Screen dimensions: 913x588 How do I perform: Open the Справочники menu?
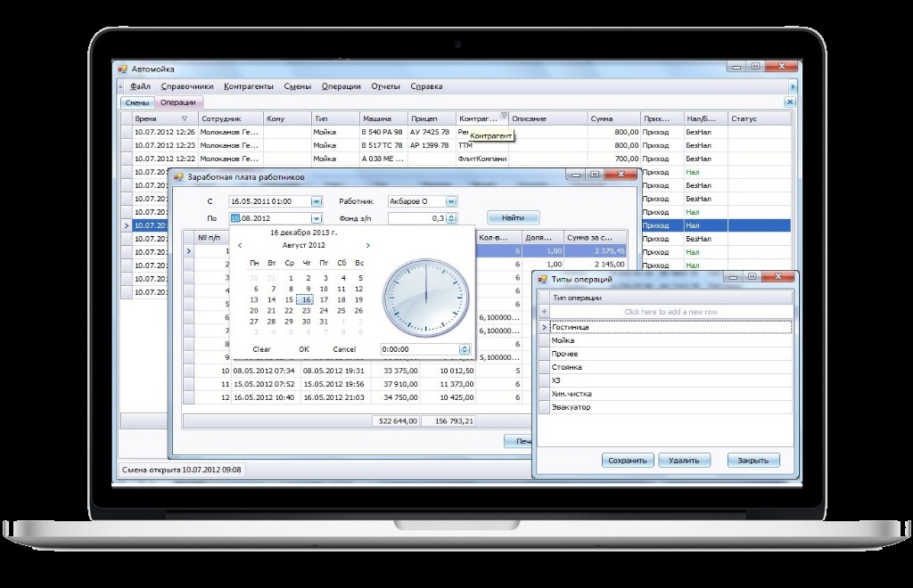point(187,86)
